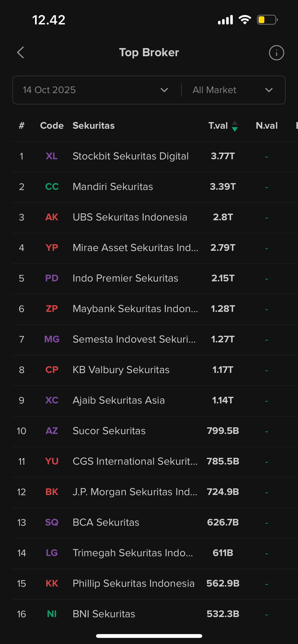
Task: Sort by the Code column header
Action: [52, 126]
